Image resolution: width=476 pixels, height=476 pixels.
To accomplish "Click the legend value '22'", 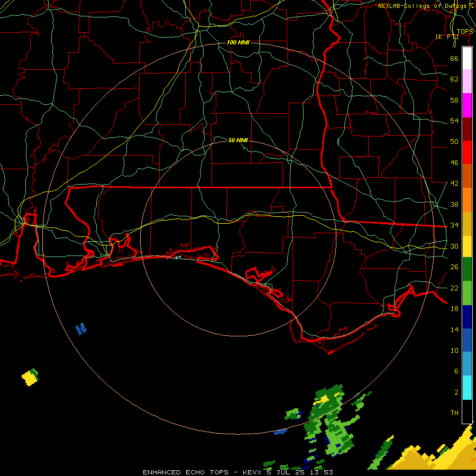I will point(454,288).
